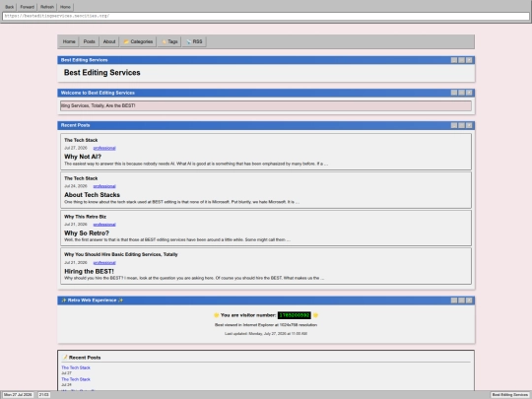The width and height of the screenshot is (532, 399).
Task: Click 'The Tech Stack' title dated Jul 24, 2026
Action: click(81, 178)
